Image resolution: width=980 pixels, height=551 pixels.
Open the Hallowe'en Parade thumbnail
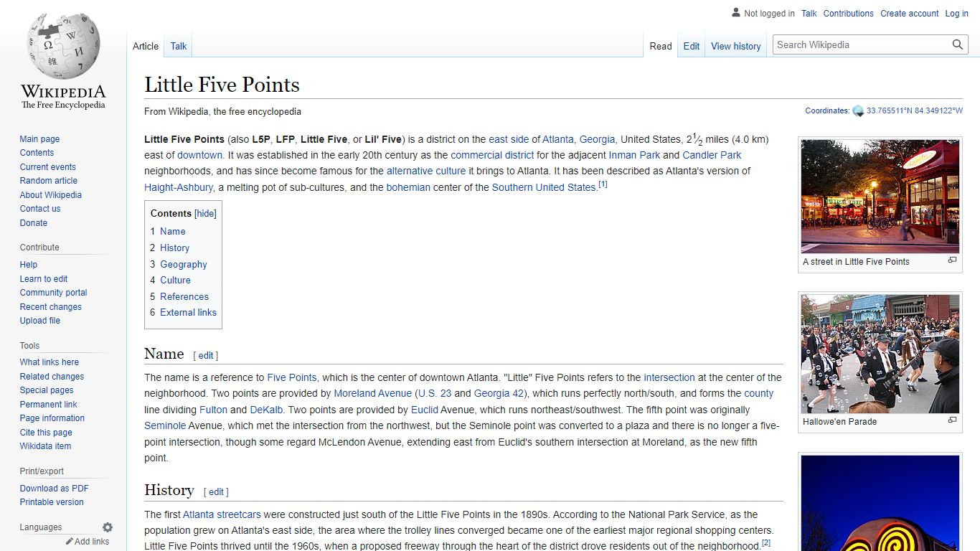(880, 354)
